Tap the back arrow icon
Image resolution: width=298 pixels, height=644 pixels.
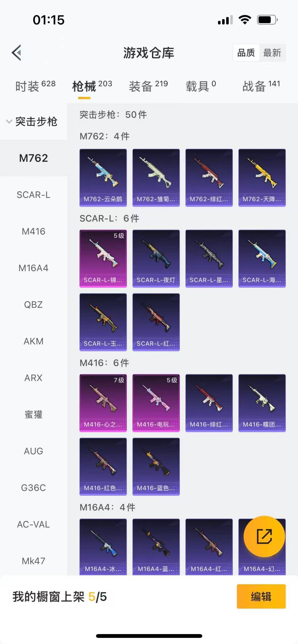pyautogui.click(x=17, y=52)
